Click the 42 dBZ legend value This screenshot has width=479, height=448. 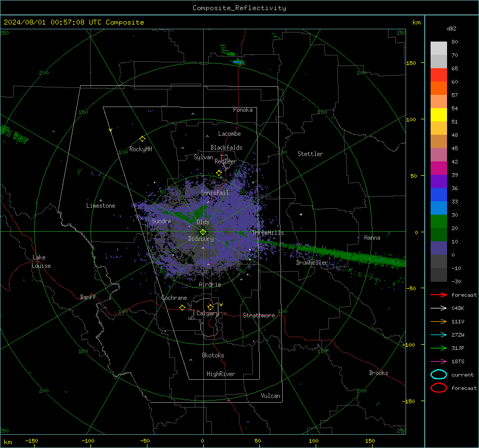coord(455,162)
